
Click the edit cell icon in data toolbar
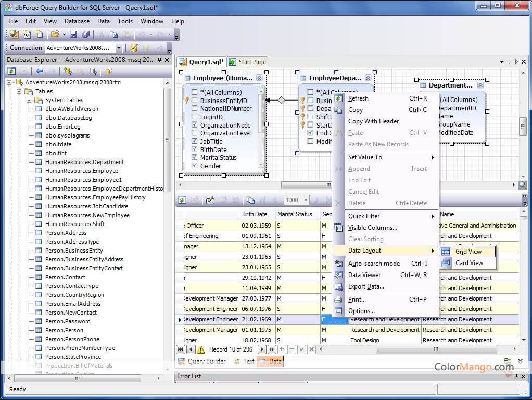pyautogui.click(x=210, y=200)
